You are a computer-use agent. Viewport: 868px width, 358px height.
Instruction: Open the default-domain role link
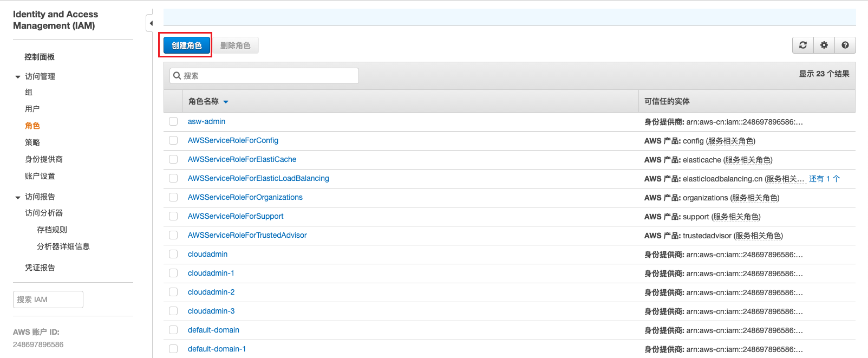(213, 330)
